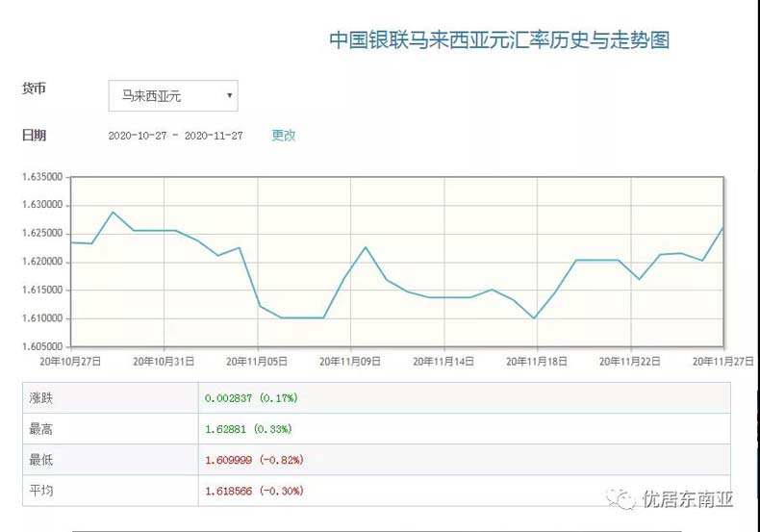
Task: Click y-axis value 1.625000
Action: (x=42, y=233)
